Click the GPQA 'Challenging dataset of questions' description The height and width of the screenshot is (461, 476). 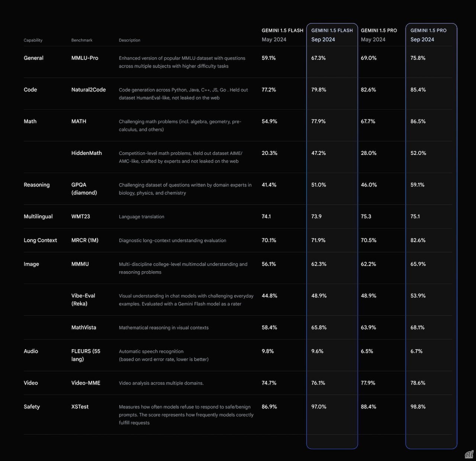(x=185, y=189)
